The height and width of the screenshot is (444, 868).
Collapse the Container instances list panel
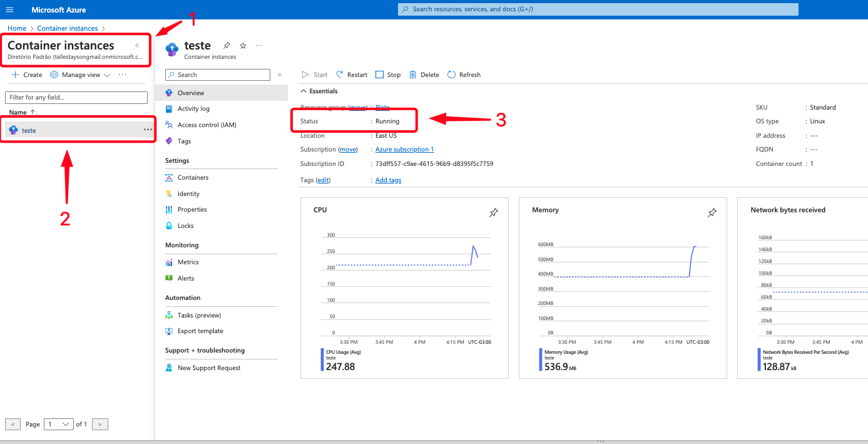pos(137,46)
